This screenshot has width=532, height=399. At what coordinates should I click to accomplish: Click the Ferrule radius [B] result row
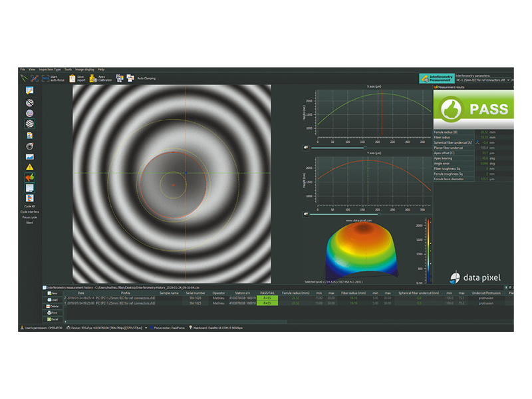coord(473,132)
